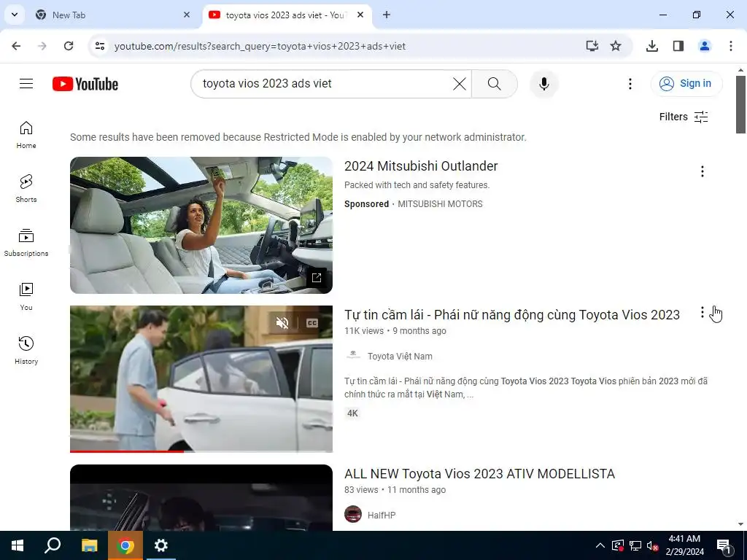Bookmark this page with the star icon
The width and height of the screenshot is (747, 560).
616,46
